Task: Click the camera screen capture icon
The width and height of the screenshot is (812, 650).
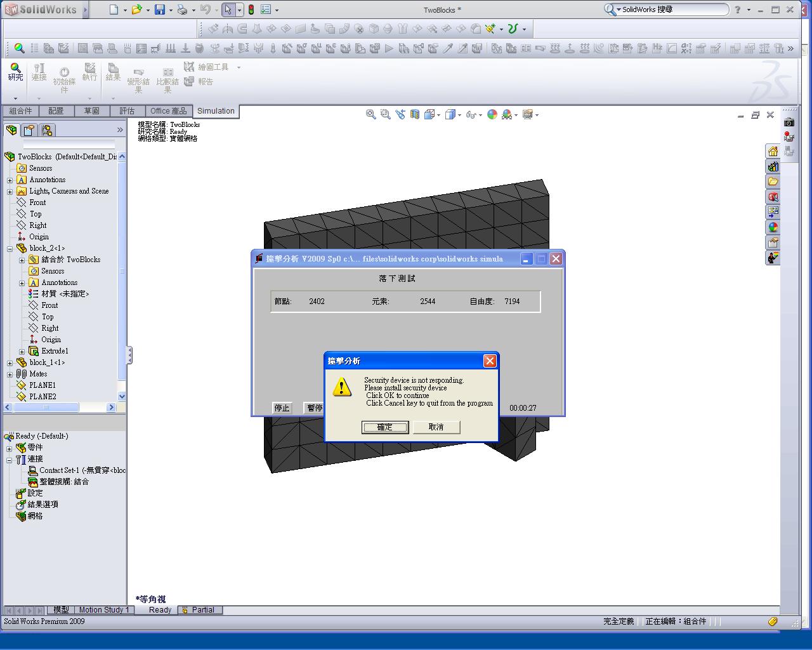Action: [x=789, y=123]
